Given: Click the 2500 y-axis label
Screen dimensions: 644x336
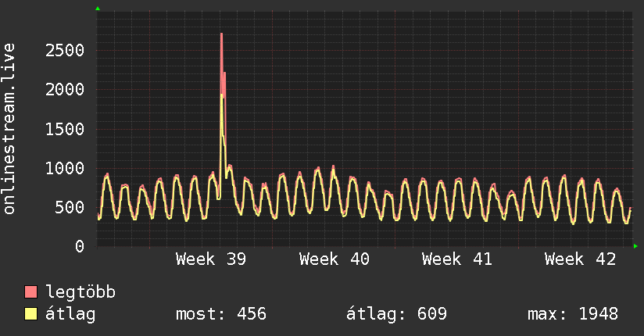Looking at the screenshot, I should point(65,51).
